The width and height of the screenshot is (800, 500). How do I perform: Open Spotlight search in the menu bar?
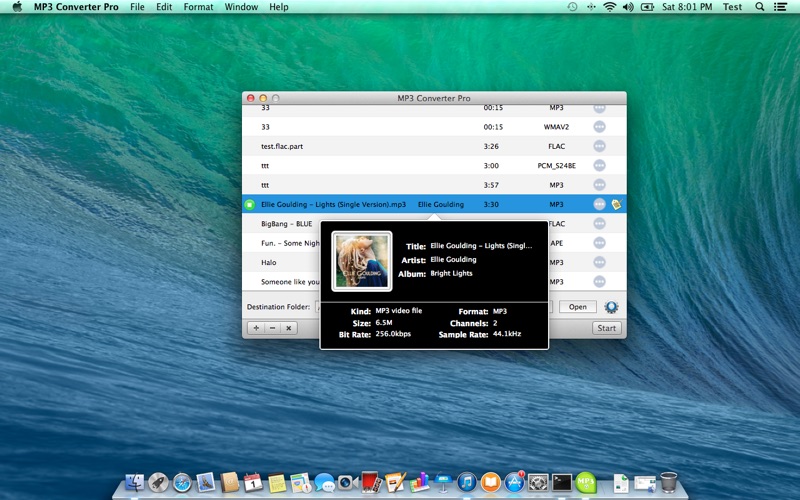[760, 7]
